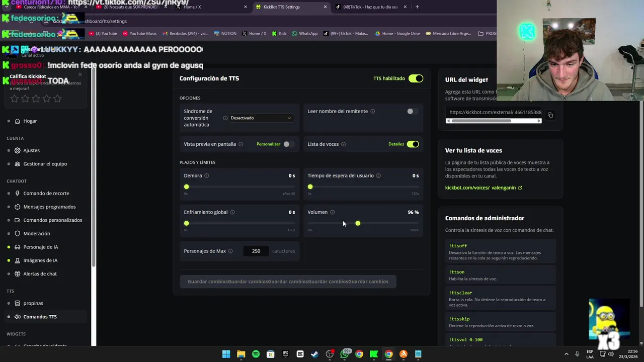Click the Guardar cambios button
Image resolution: width=644 pixels, height=362 pixels.
[x=288, y=282]
